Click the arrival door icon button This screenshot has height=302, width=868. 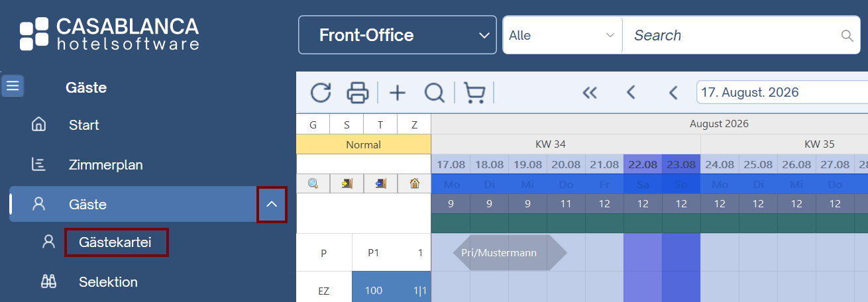347,184
